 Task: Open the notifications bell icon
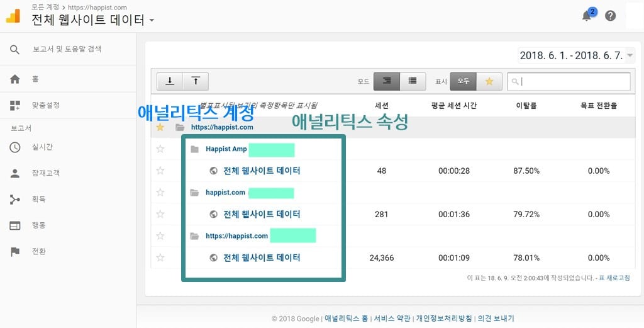587,16
